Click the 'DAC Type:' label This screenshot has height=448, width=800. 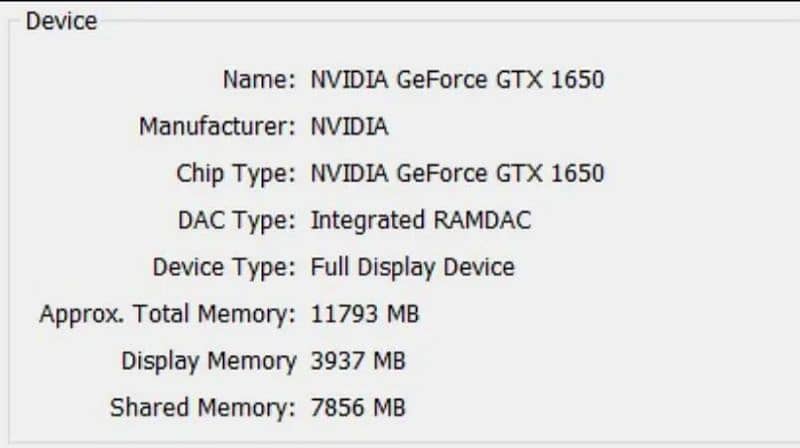tap(235, 220)
